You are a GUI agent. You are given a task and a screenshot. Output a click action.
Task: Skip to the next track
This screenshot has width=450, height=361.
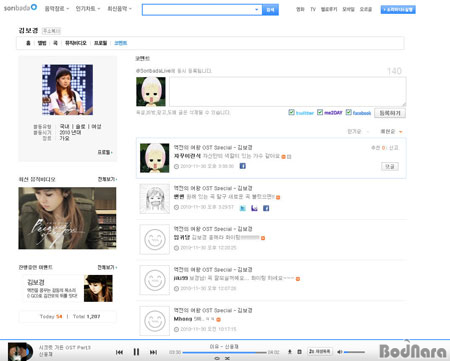pos(153,352)
